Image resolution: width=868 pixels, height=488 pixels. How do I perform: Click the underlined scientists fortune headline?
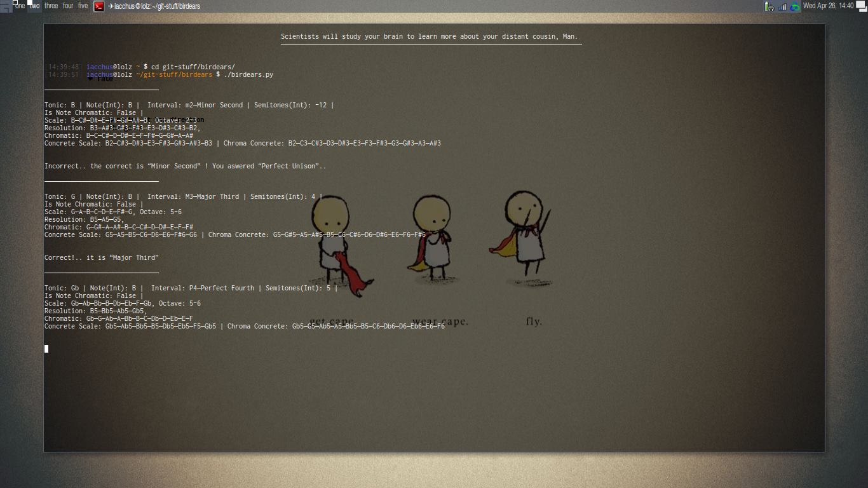[430, 36]
